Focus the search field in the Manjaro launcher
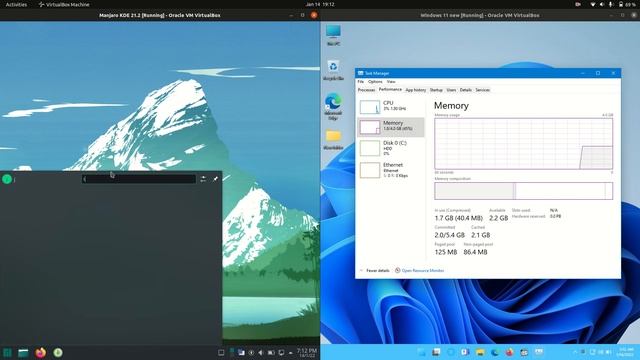 coord(139,179)
